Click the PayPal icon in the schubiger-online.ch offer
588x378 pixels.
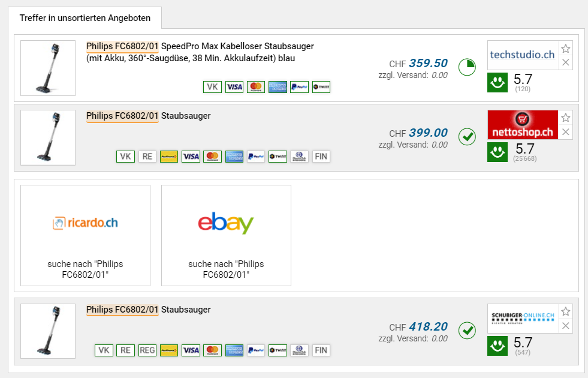pyautogui.click(x=256, y=350)
